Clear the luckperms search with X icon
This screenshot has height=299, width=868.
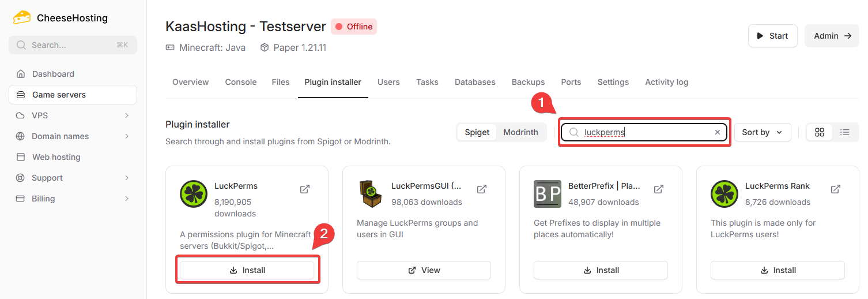pyautogui.click(x=718, y=132)
